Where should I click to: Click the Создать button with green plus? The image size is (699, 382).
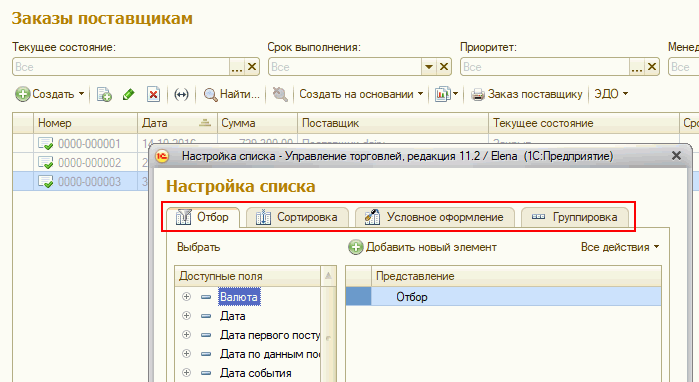pyautogui.click(x=45, y=94)
